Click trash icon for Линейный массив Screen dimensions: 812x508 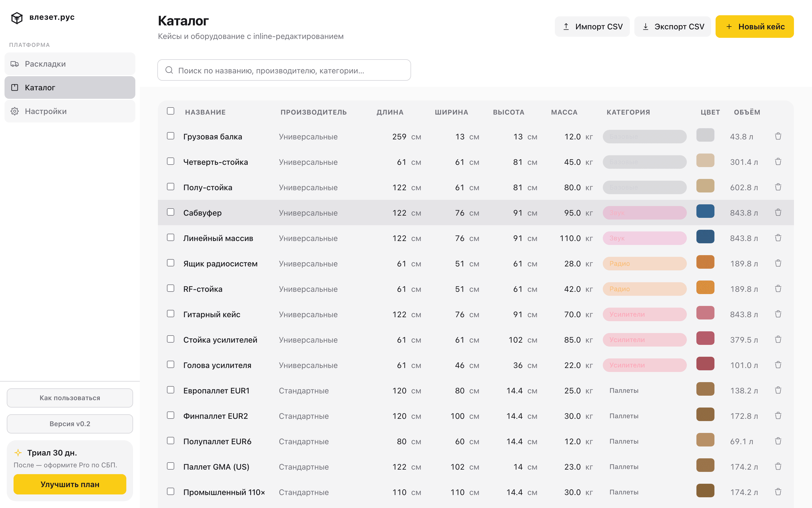778,238
